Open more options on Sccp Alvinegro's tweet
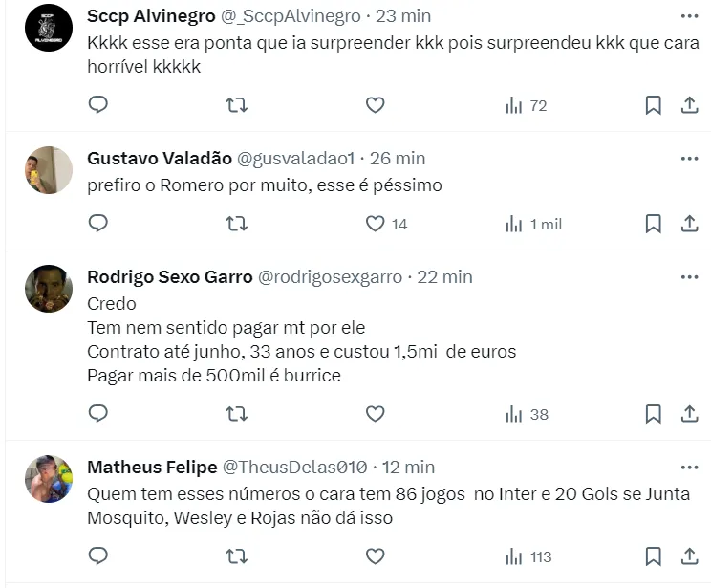Image resolution: width=711 pixels, height=588 pixels. (689, 16)
